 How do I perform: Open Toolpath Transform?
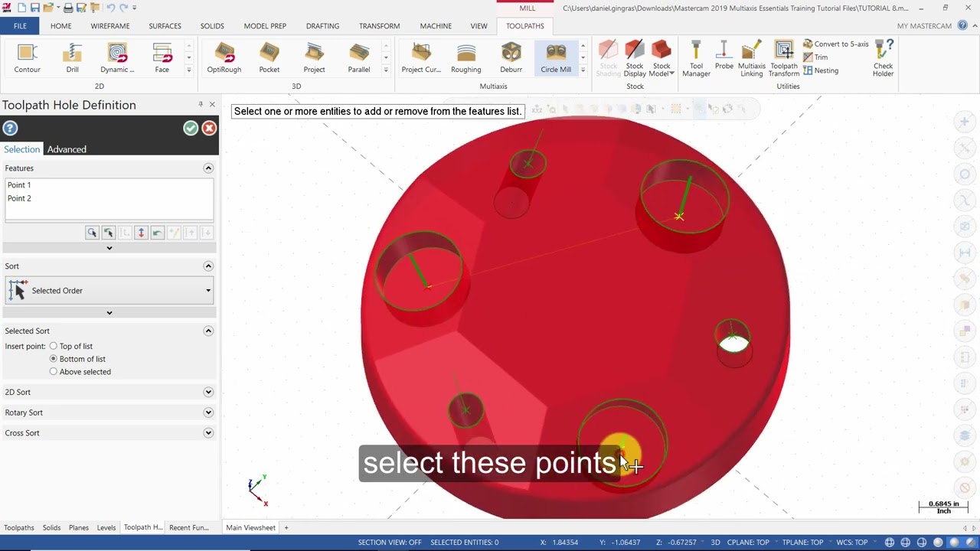click(x=784, y=58)
